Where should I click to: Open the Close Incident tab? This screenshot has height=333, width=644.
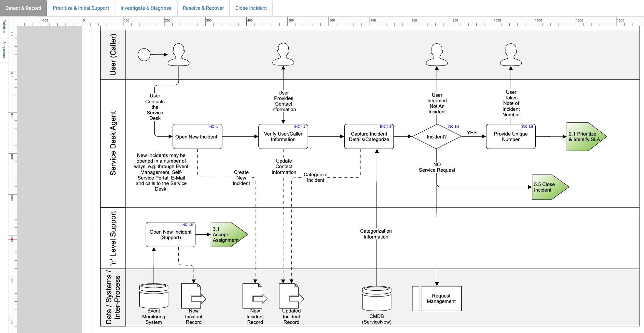coord(251,8)
